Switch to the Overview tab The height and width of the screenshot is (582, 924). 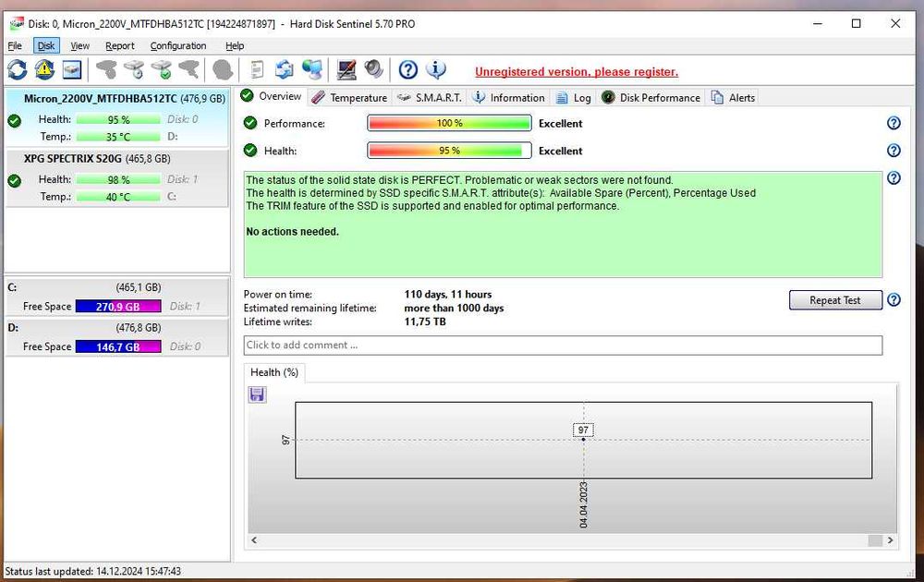[272, 96]
